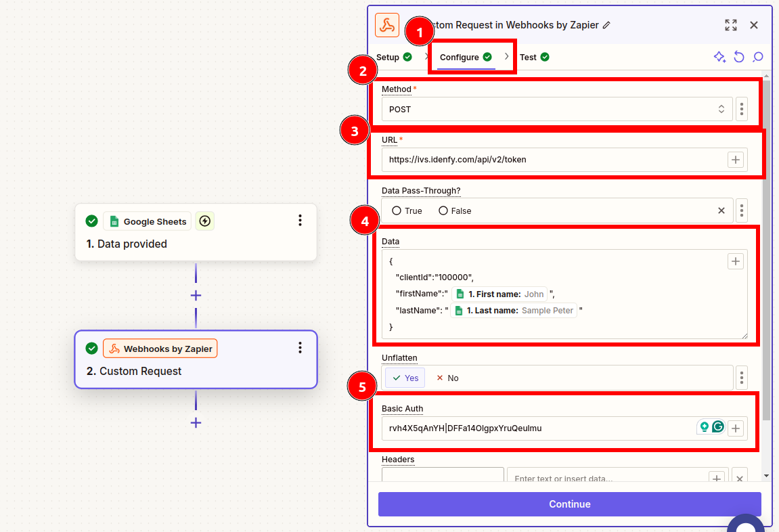Open search with the magnifier icon

(x=757, y=57)
